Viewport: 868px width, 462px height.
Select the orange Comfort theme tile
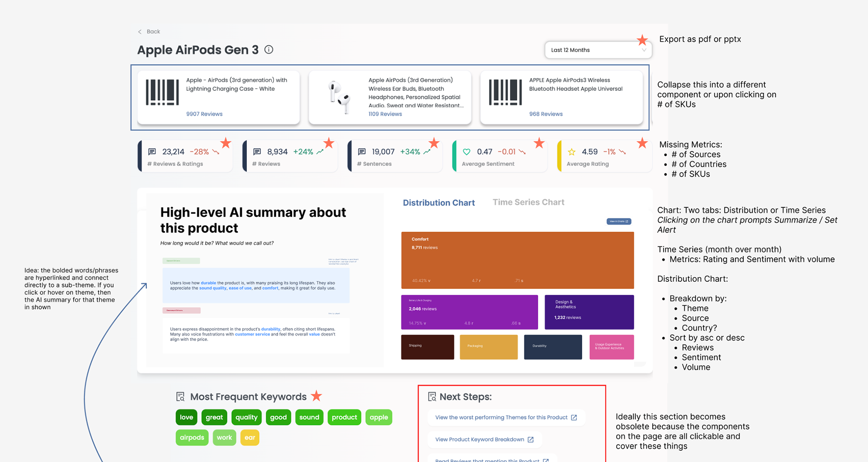[x=518, y=260]
